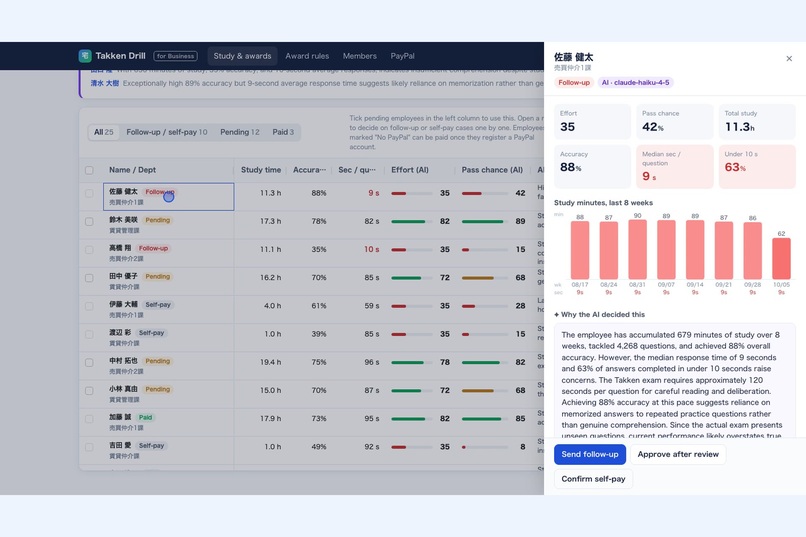Click the Why the AI decided this heading

tap(599, 314)
